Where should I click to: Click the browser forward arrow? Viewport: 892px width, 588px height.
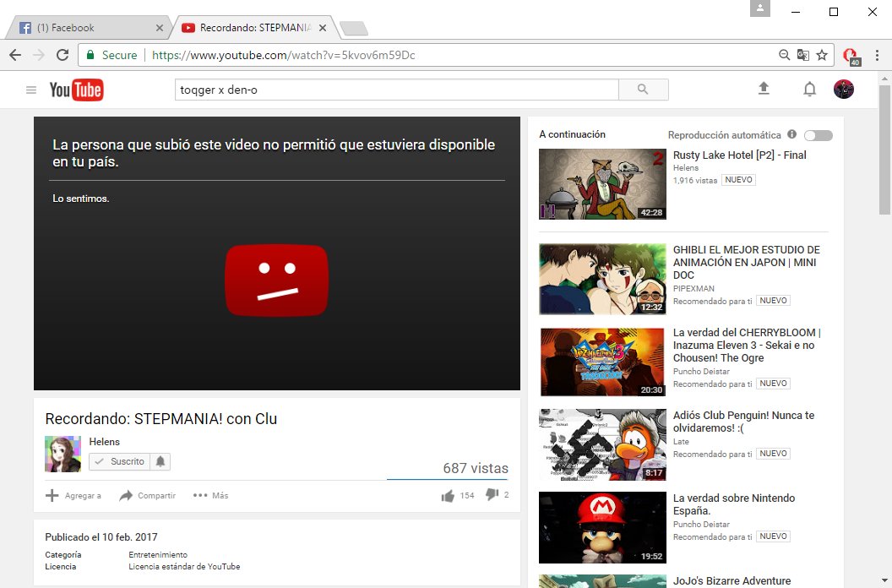tap(39, 55)
